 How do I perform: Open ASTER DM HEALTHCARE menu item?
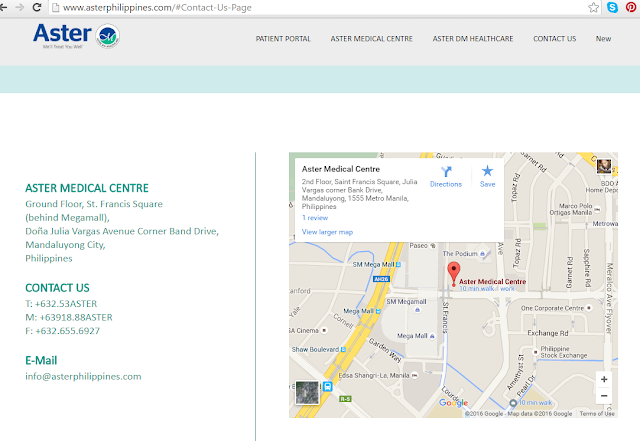coord(473,39)
